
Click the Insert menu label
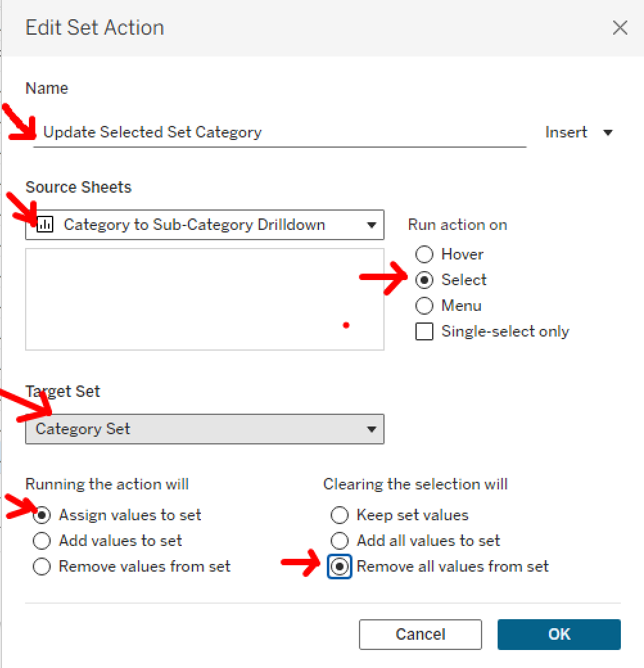pyautogui.click(x=566, y=132)
